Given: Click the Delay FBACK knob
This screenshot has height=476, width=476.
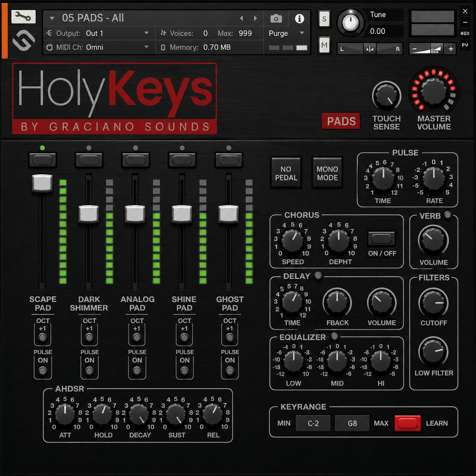Looking at the screenshot, I should [x=337, y=303].
